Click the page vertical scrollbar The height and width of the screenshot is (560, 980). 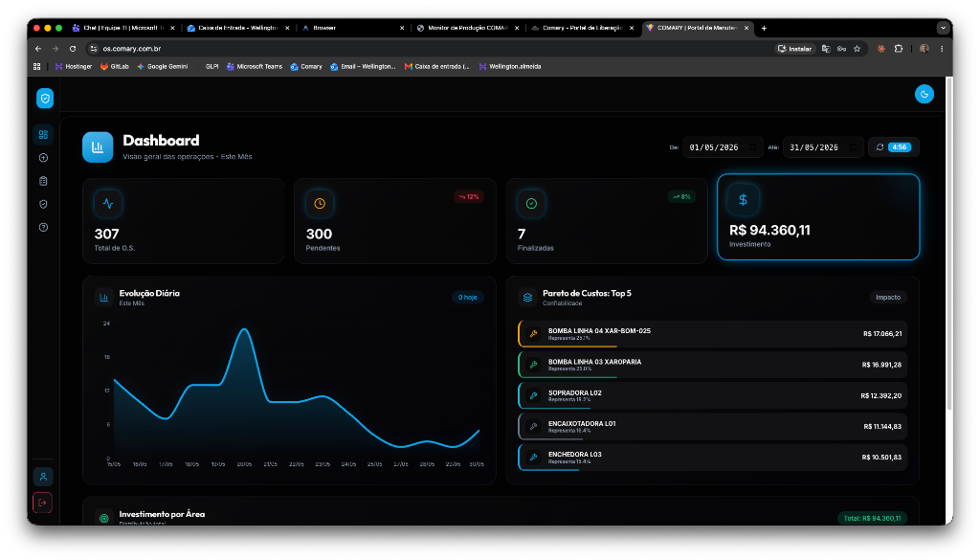point(949,244)
